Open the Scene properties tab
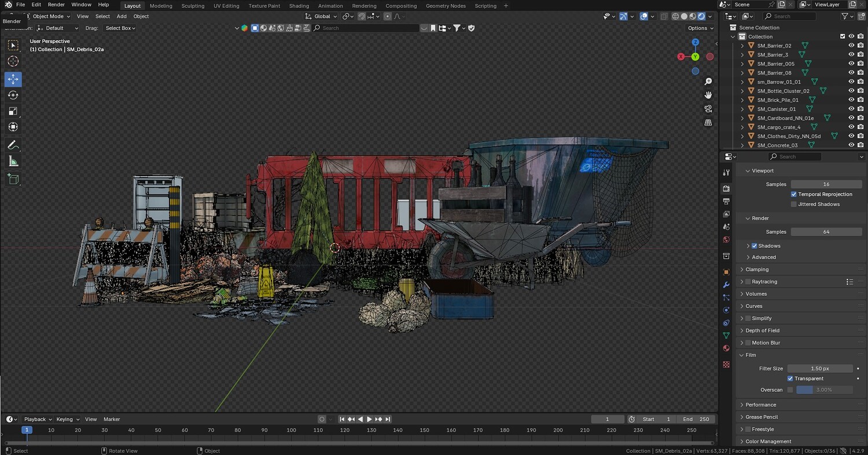 point(726,226)
